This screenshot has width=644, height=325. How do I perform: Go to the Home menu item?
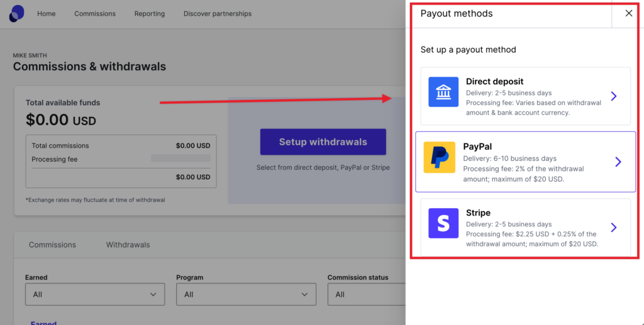click(x=47, y=14)
